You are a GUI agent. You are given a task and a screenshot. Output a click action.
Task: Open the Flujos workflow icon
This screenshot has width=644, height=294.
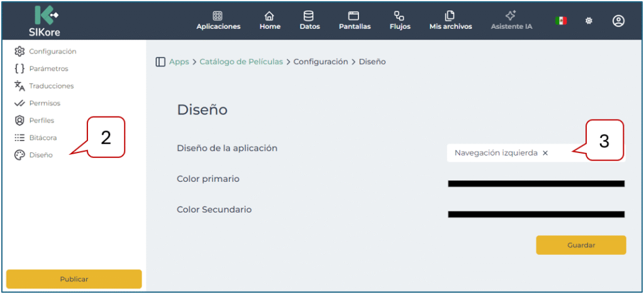point(399,16)
